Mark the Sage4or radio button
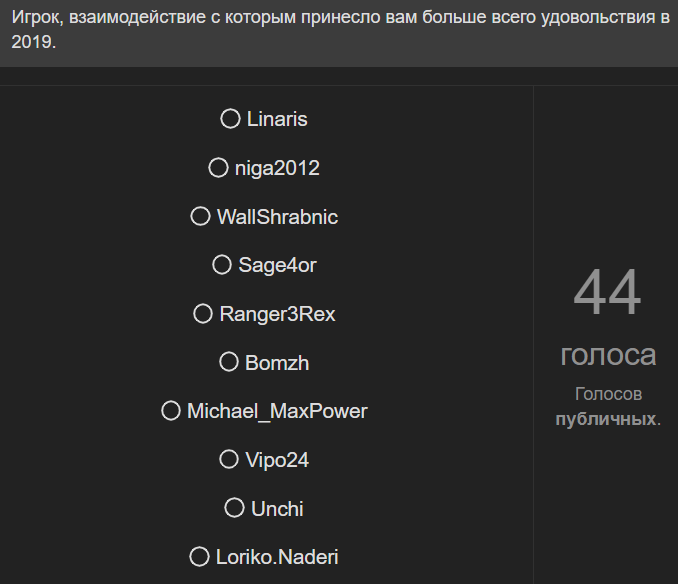Screen dimensions: 678x584 222,265
